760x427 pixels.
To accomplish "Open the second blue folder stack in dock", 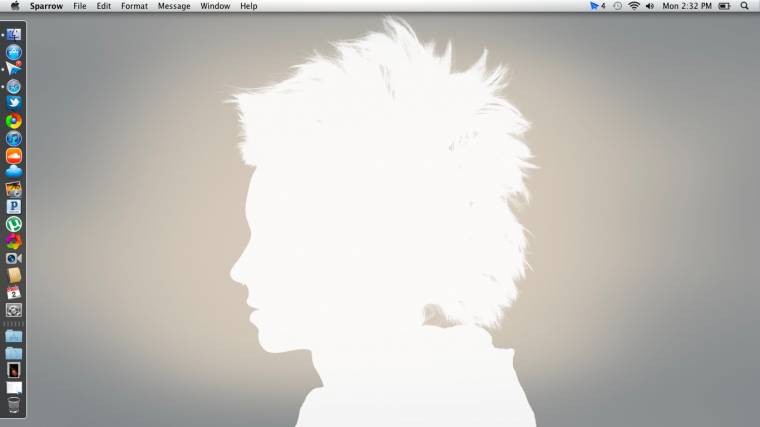I will point(14,353).
